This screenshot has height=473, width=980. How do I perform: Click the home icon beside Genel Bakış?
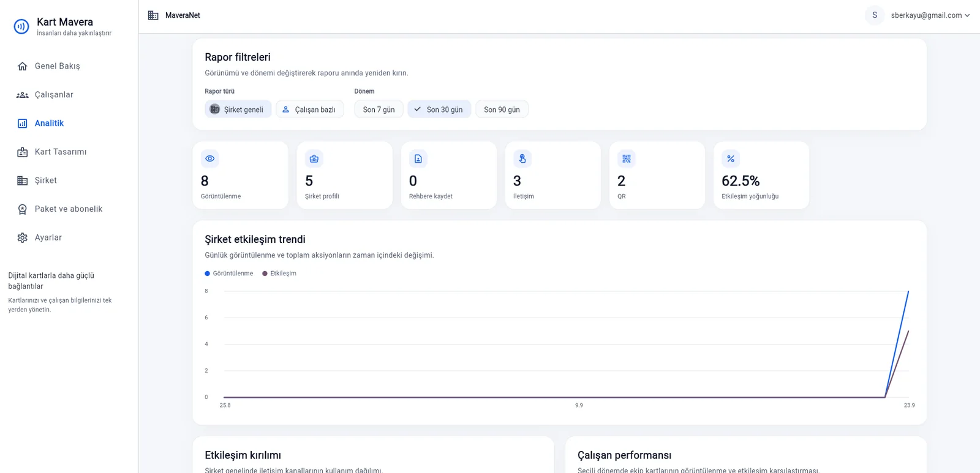coord(23,66)
